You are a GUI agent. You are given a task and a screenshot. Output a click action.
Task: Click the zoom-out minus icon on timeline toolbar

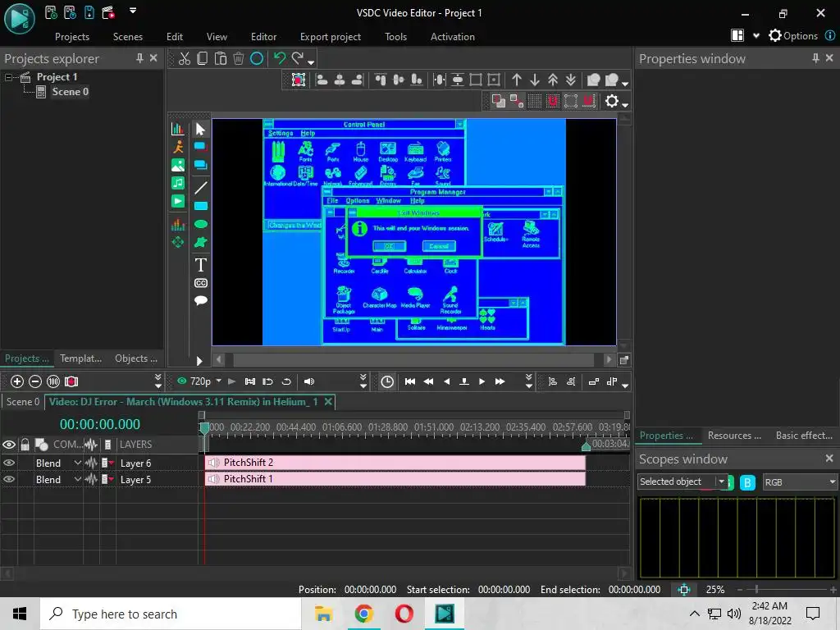point(35,381)
